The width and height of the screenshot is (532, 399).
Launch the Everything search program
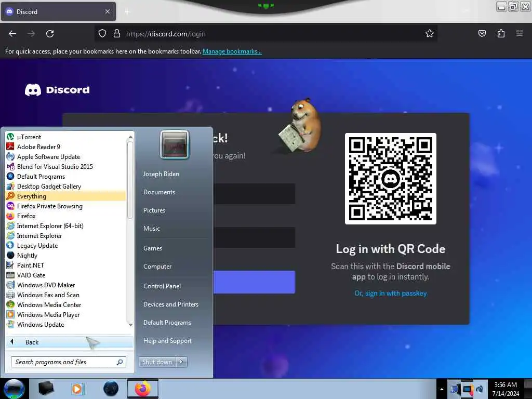tap(65, 196)
